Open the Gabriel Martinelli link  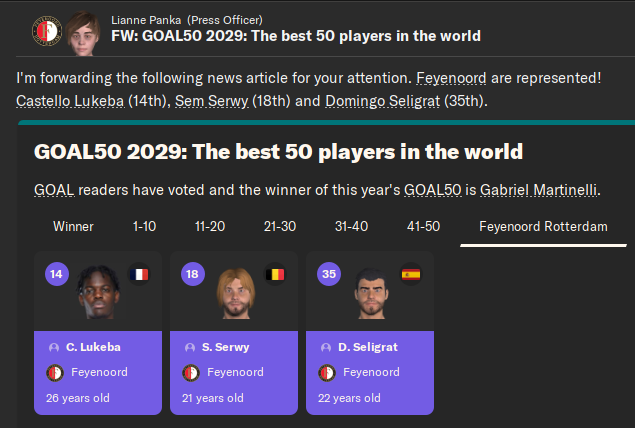pos(538,190)
